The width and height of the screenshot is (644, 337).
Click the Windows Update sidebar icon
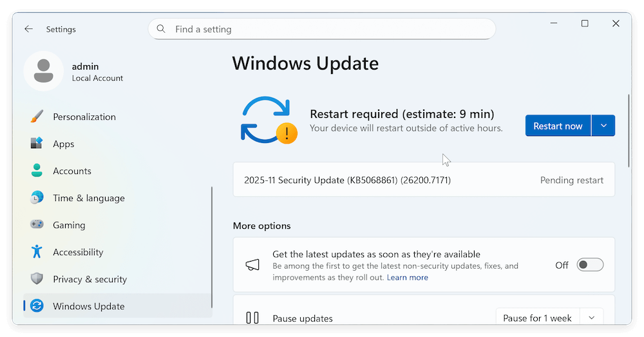pos(37,306)
